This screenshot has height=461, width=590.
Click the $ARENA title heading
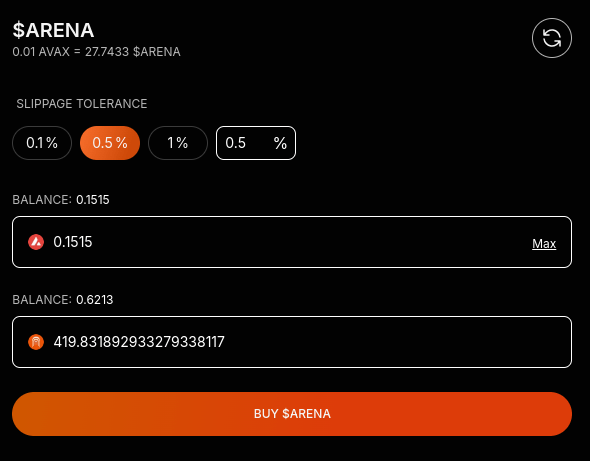pyautogui.click(x=53, y=30)
